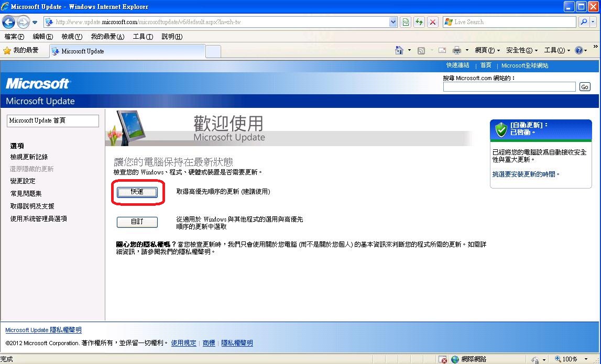601x364 pixels.
Task: Click the monitor image beside 歡迎使用
Action: coord(131,128)
